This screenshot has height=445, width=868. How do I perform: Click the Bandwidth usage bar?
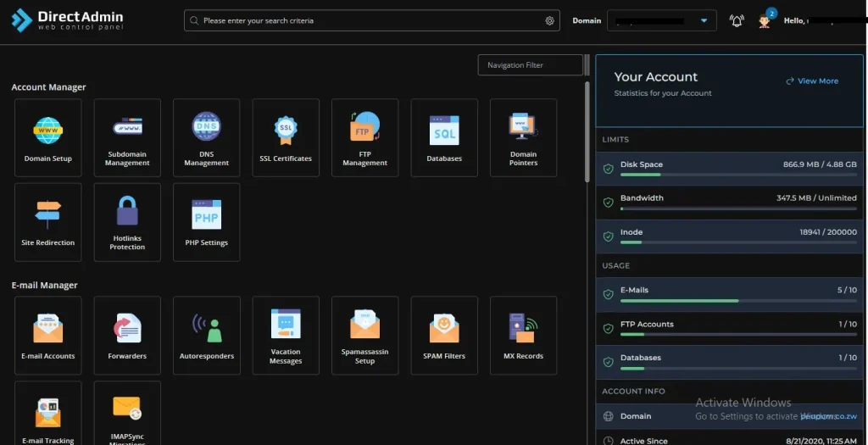[738, 209]
